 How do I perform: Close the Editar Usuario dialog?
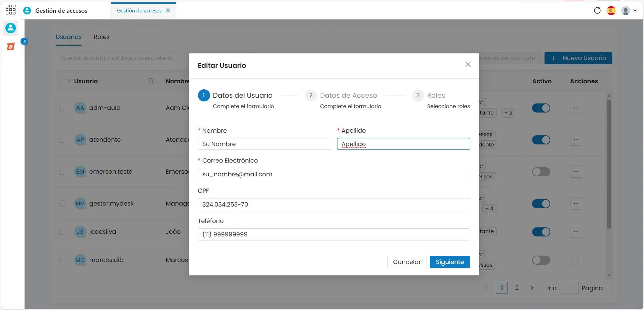(468, 64)
